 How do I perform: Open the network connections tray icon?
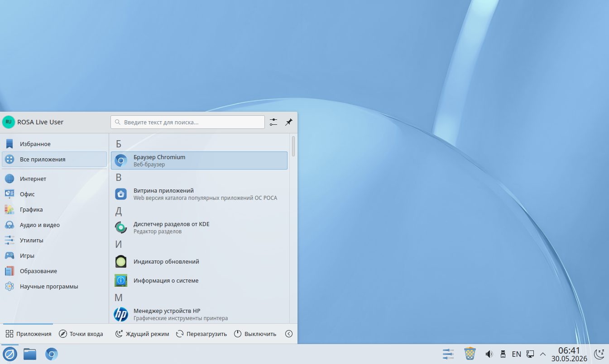tap(530, 354)
